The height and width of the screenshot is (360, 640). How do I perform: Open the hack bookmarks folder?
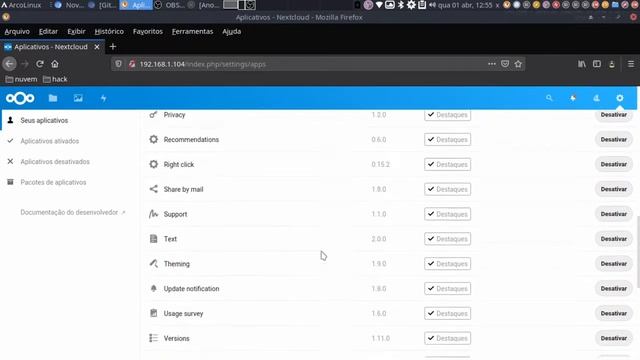click(55, 79)
